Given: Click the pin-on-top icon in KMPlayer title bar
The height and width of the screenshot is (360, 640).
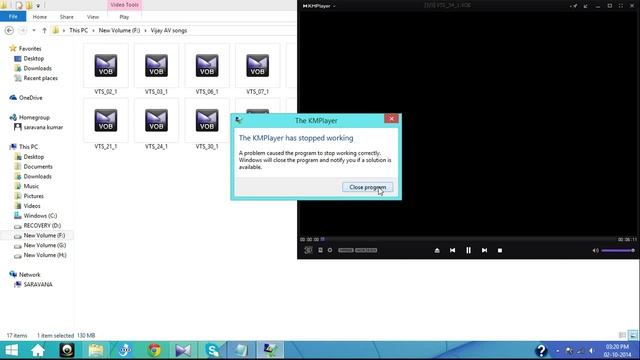Looking at the screenshot, I should [574, 6].
